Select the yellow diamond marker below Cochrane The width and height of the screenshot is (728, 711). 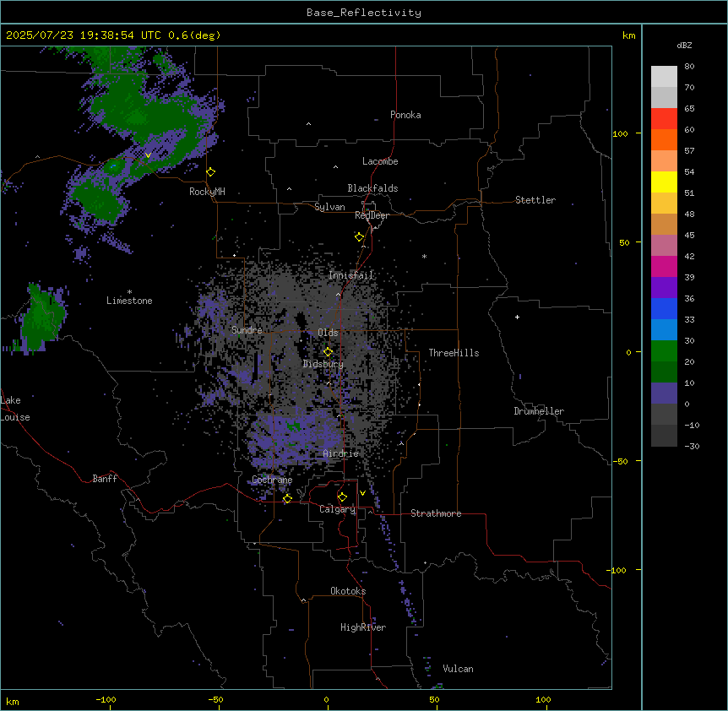[287, 498]
